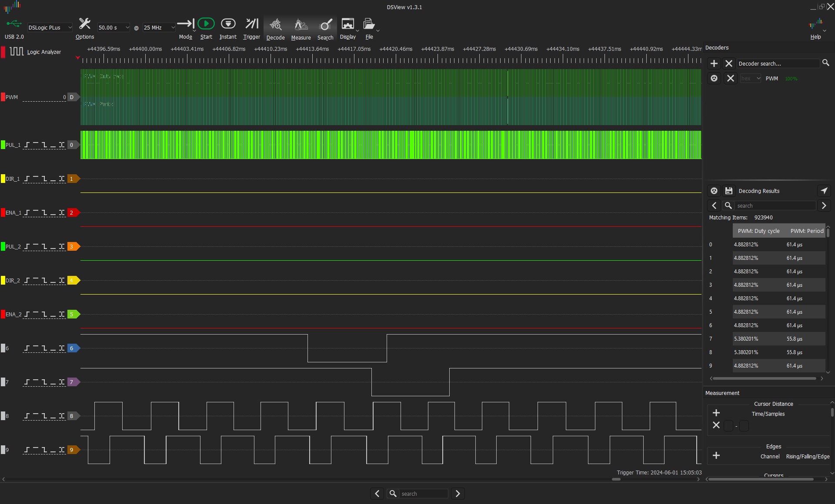Click the File dropdown arrow
This screenshot has height=504, width=835.
click(378, 31)
